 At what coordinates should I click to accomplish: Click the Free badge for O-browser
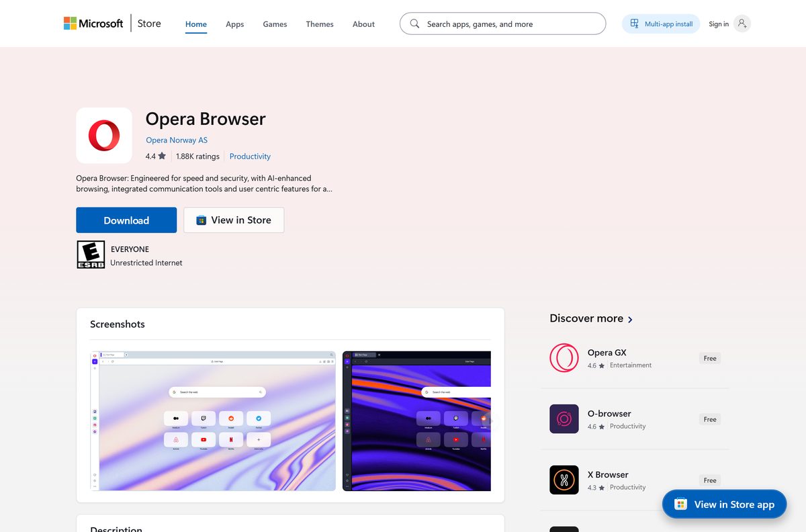point(710,419)
